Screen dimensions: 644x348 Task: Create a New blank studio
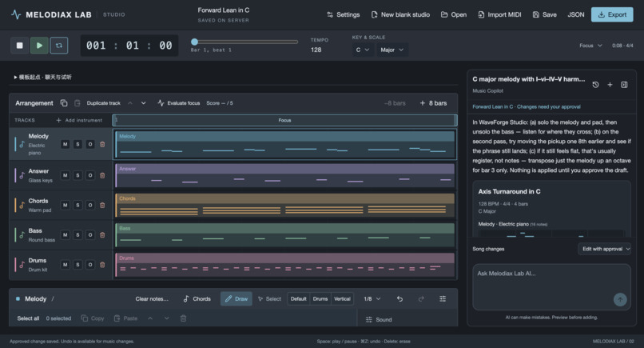[x=400, y=15]
